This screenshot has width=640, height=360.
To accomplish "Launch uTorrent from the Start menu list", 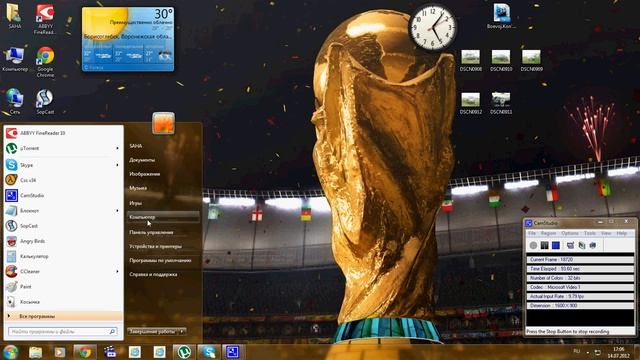I will click(x=63, y=149).
